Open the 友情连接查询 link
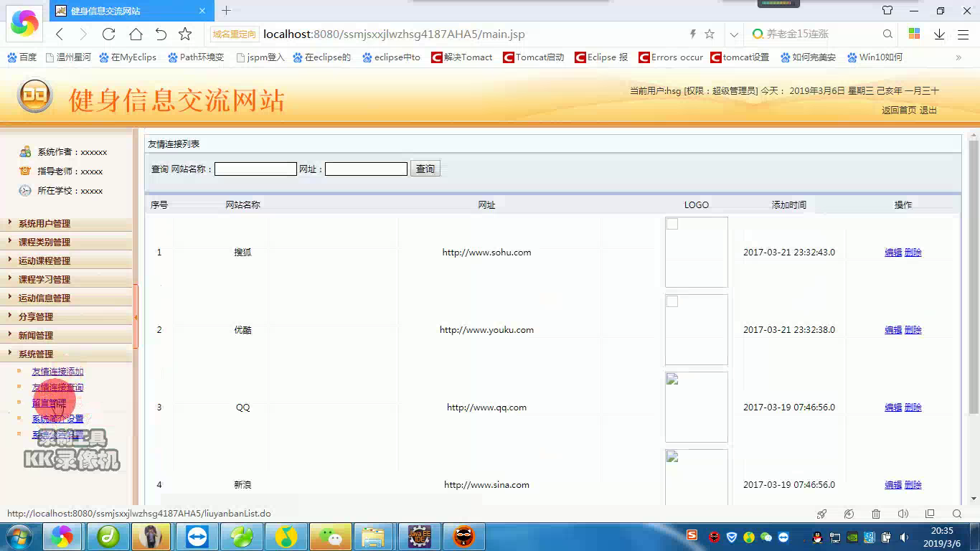 (x=57, y=387)
